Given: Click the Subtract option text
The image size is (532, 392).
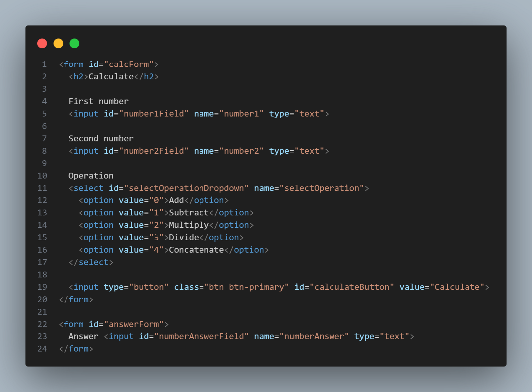Looking at the screenshot, I should coord(189,213).
